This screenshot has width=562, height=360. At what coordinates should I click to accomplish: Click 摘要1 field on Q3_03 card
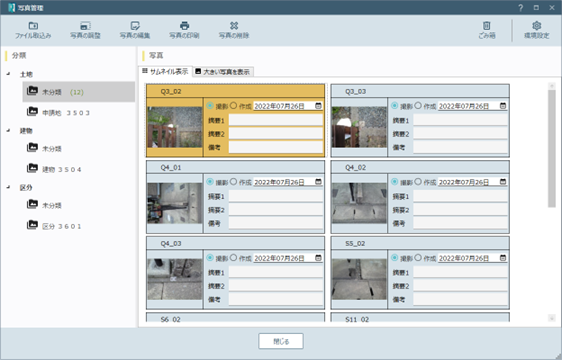pos(461,120)
